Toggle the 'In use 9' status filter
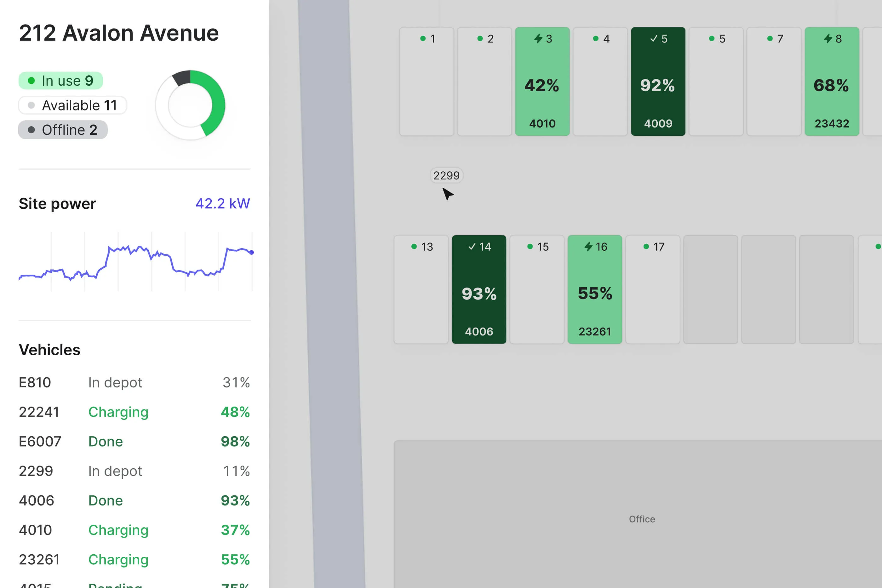Screen dimensions: 882x588 pos(60,80)
